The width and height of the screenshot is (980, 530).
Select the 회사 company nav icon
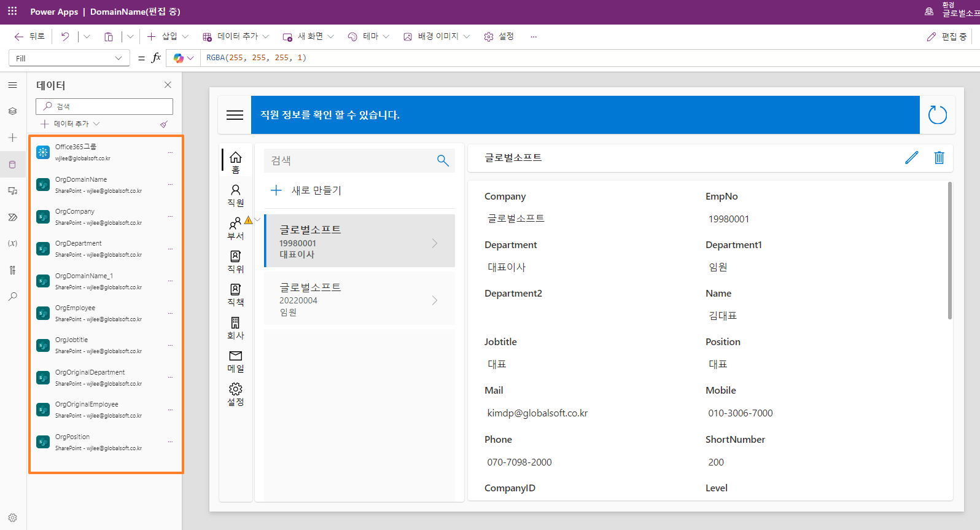[236, 328]
